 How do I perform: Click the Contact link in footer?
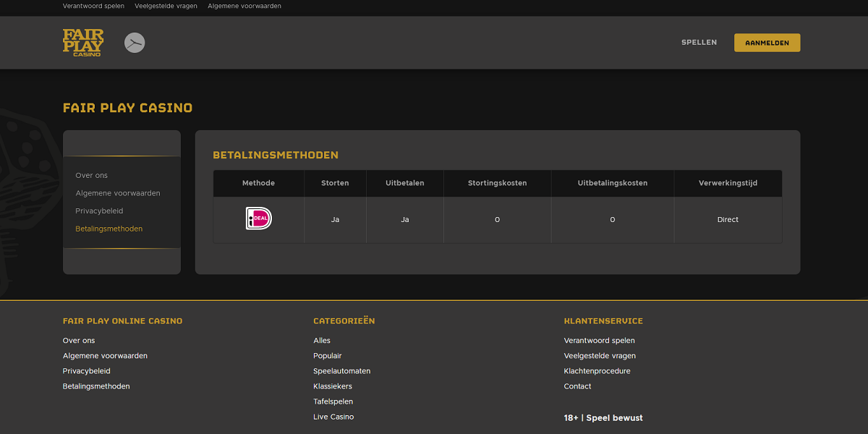[x=577, y=386]
